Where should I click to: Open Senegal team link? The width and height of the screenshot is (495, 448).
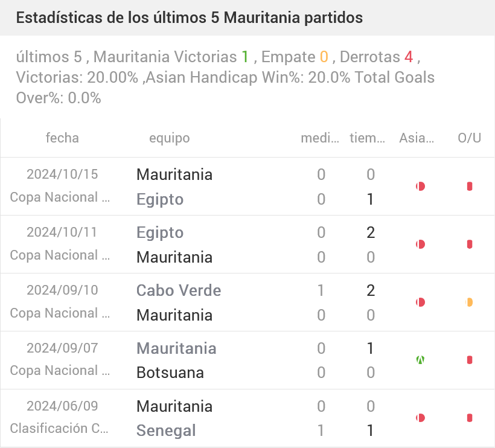click(x=166, y=430)
